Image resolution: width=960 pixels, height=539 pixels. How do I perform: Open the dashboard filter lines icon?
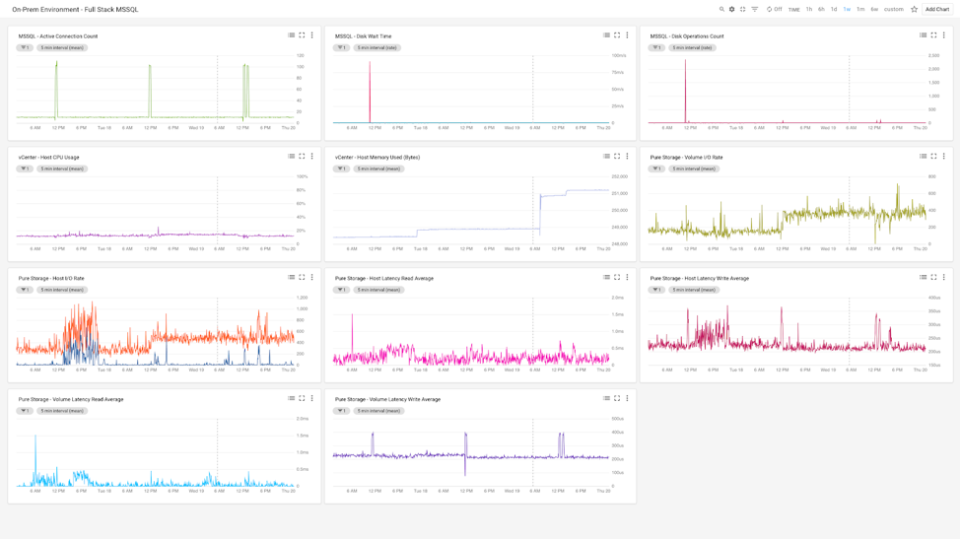754,9
